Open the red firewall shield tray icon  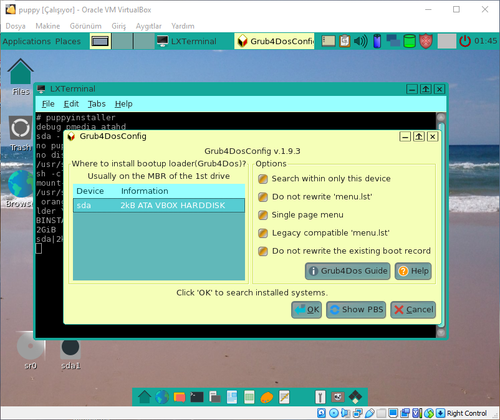point(426,41)
